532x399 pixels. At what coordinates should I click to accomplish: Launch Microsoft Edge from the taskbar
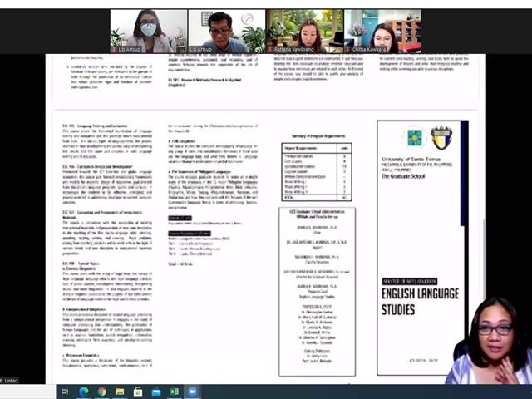pos(83,392)
